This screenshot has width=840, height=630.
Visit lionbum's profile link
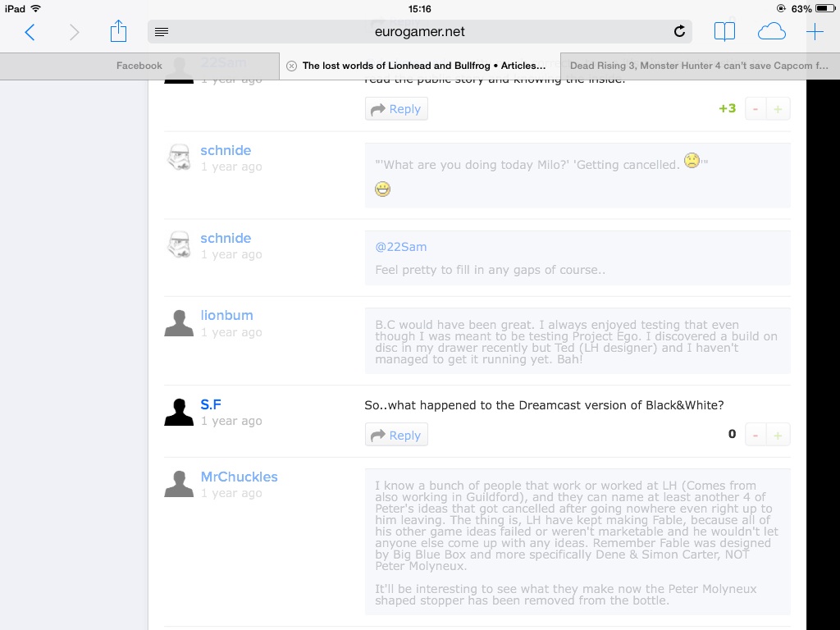point(226,316)
